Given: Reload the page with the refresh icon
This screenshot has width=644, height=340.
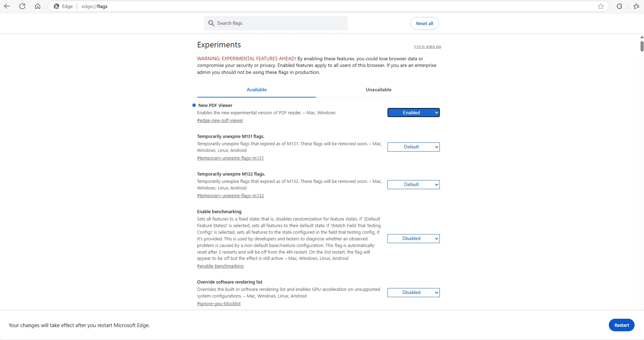Looking at the screenshot, I should pyautogui.click(x=22, y=6).
